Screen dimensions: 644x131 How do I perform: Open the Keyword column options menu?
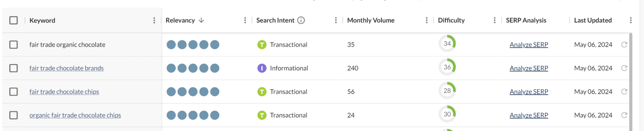[154, 20]
